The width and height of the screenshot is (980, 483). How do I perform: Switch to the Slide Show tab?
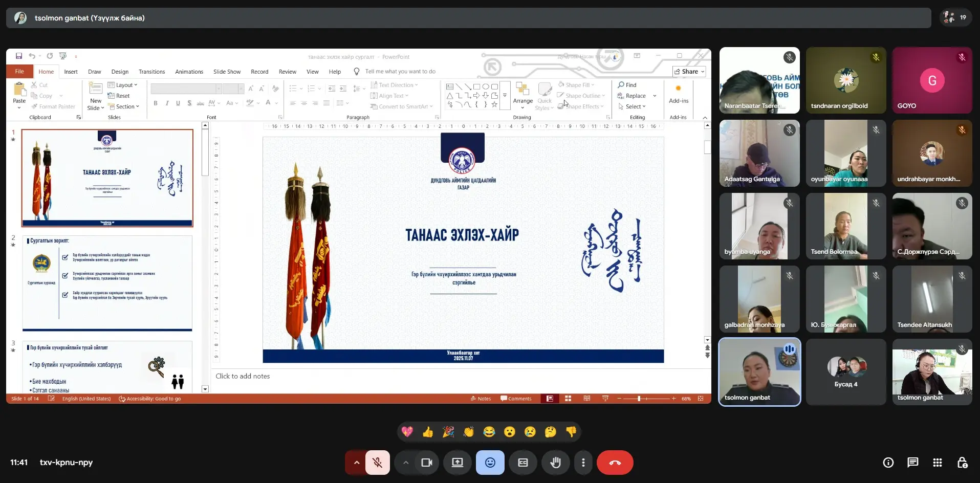(227, 72)
